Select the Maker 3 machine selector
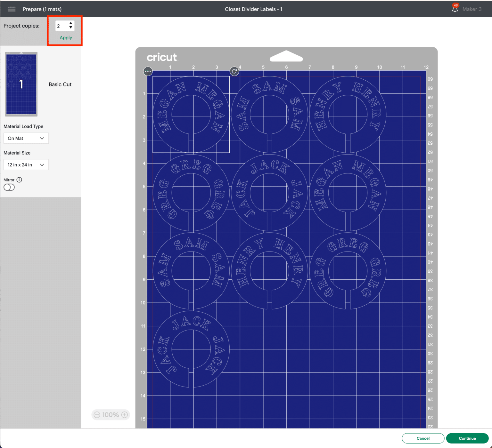Image resolution: width=492 pixels, height=448 pixels. tap(472, 9)
